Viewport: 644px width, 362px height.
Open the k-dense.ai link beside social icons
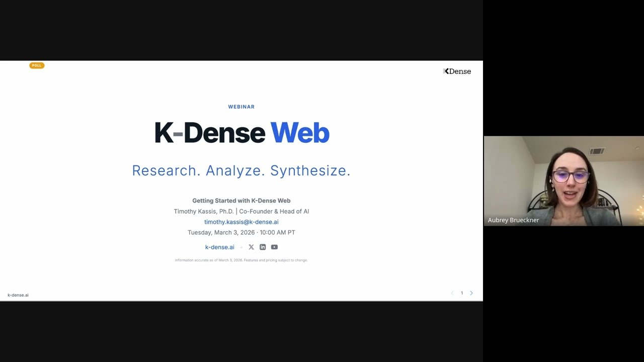tap(219, 247)
